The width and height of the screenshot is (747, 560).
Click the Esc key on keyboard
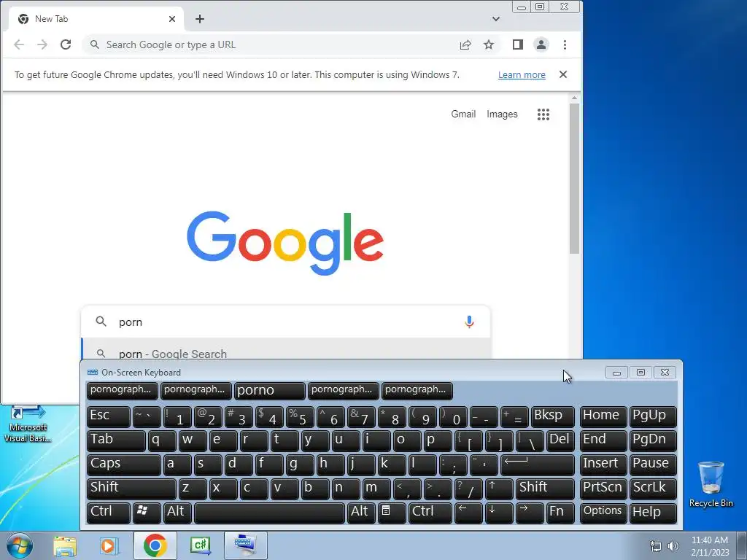109,416
